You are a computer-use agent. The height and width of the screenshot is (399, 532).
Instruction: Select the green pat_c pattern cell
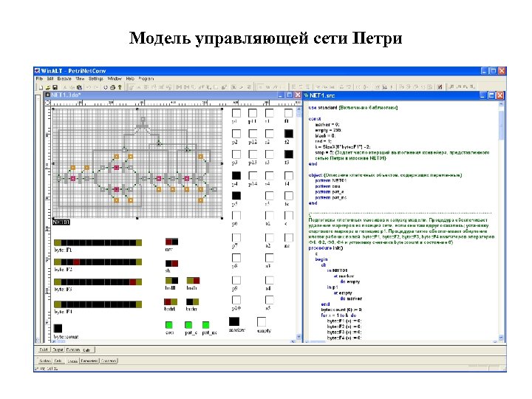[x=188, y=325]
